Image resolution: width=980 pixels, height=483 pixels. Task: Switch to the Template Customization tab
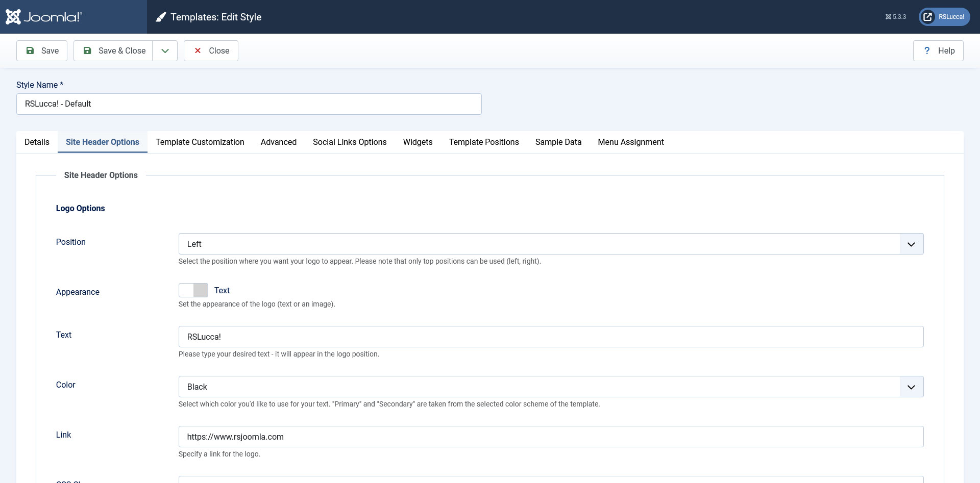click(200, 142)
